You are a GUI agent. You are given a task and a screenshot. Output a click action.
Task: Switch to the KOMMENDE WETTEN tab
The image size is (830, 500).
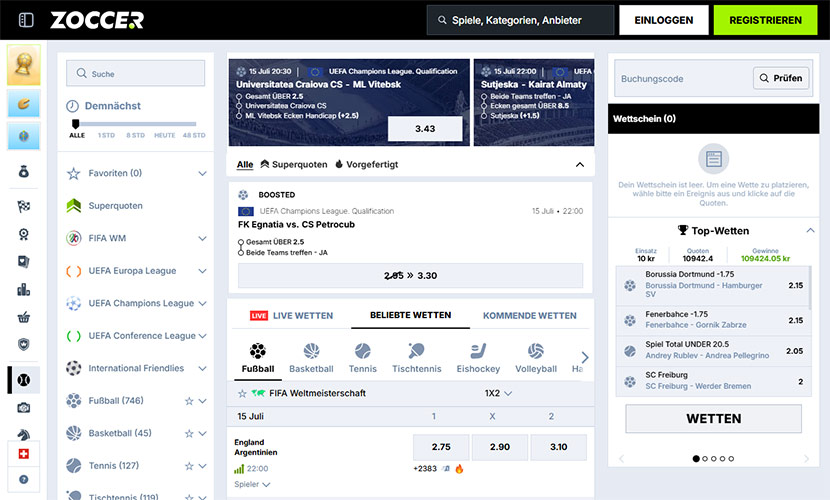tap(529, 315)
